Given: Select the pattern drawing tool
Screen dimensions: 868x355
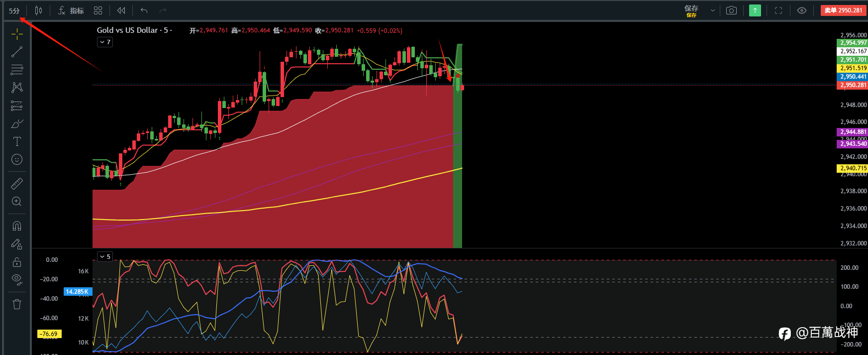Looking at the screenshot, I should click(17, 88).
